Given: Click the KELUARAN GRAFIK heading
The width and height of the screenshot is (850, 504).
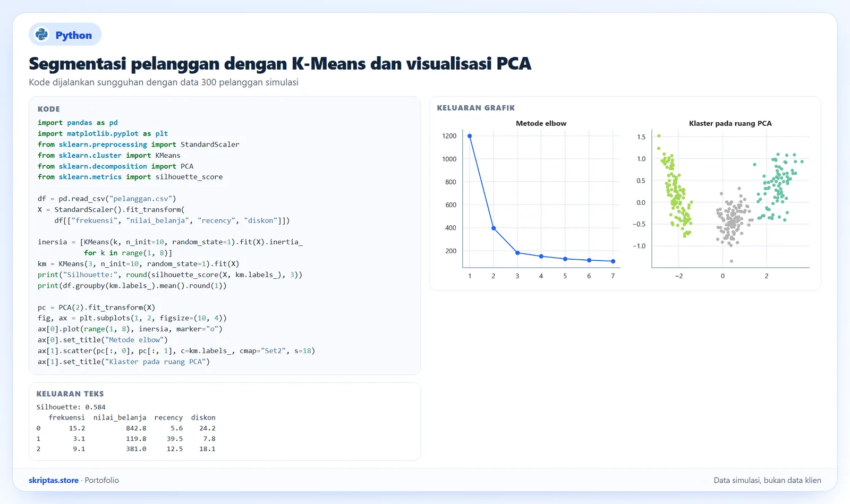Looking at the screenshot, I should coord(476,108).
